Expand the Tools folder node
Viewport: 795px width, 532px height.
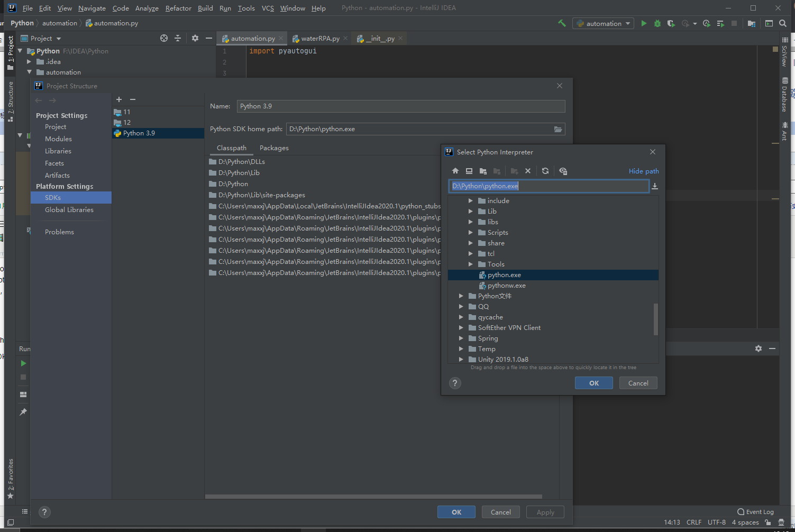point(471,264)
